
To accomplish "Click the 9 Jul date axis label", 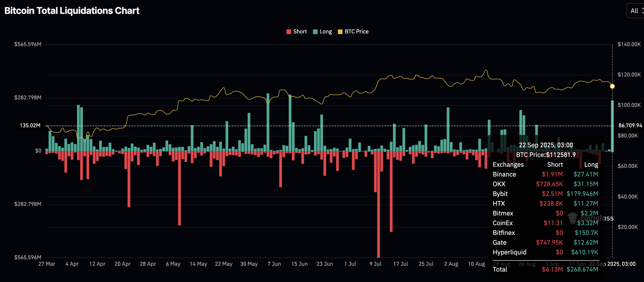I will pos(375,264).
